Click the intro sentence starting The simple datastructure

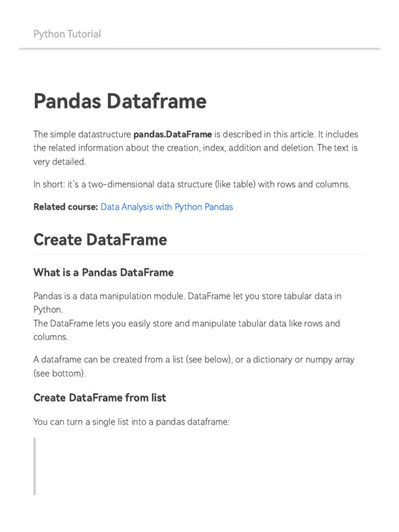coord(83,134)
